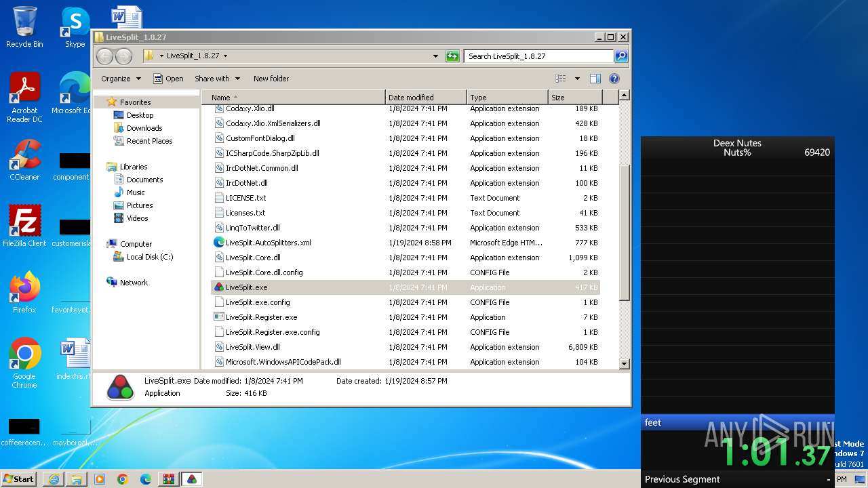Open CCleaner desktop shortcut
This screenshot has width=868, height=488.
(x=24, y=159)
